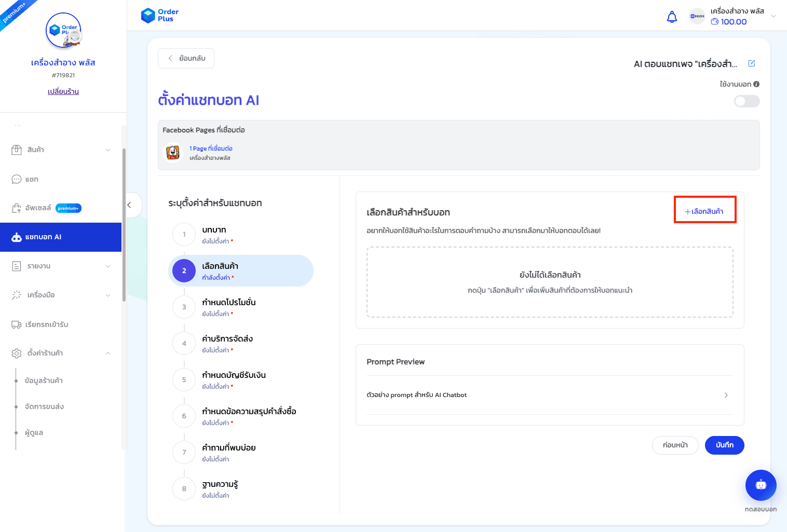Click the เปลี่ยนร้าน link
The width and height of the screenshot is (787, 532).
click(62, 91)
